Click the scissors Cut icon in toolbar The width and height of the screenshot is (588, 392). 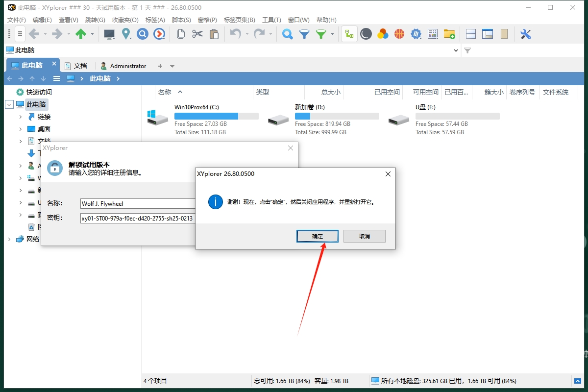pyautogui.click(x=197, y=34)
